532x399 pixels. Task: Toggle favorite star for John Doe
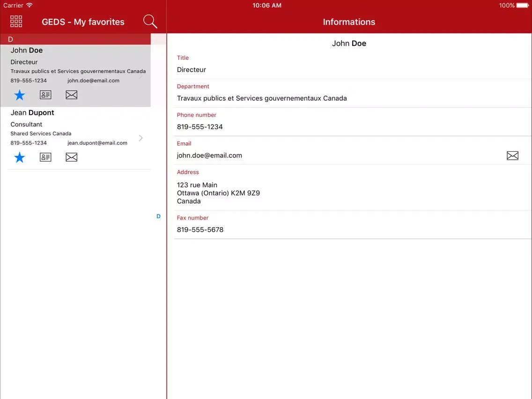tap(20, 95)
